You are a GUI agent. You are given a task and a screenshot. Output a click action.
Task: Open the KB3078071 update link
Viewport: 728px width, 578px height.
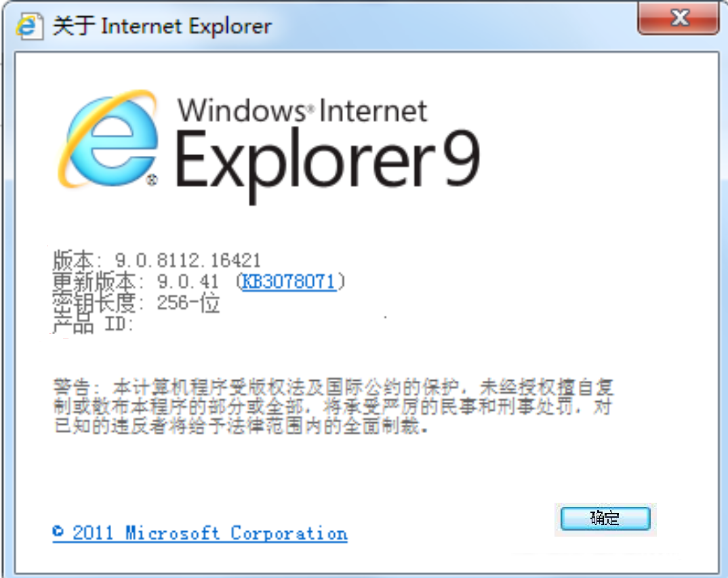point(289,282)
